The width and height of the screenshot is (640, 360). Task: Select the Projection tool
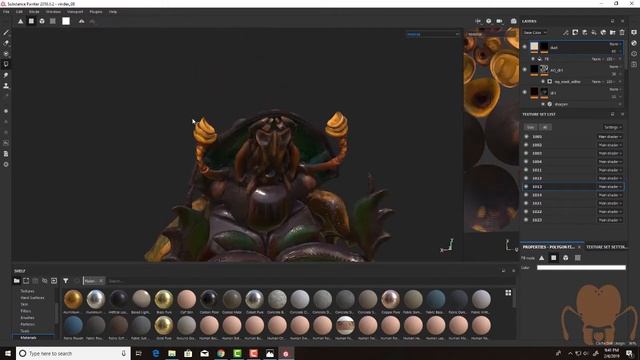[6, 53]
